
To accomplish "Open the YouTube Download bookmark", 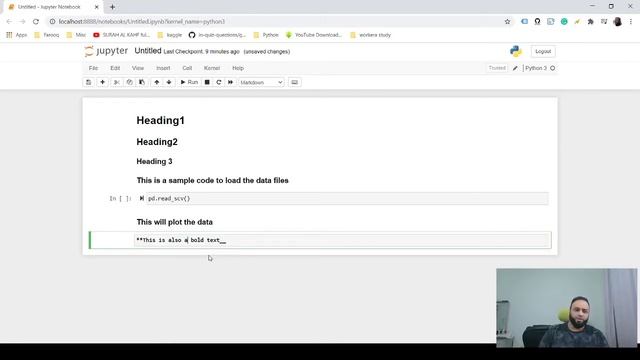I will [x=313, y=35].
